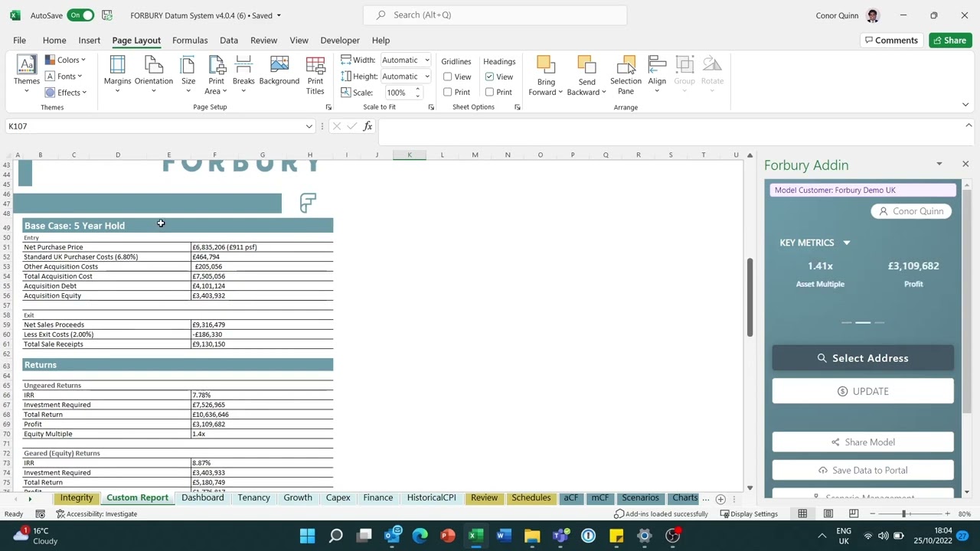Screen dimensions: 980x551
Task: Switch to Normal view in status bar
Action: click(802, 514)
